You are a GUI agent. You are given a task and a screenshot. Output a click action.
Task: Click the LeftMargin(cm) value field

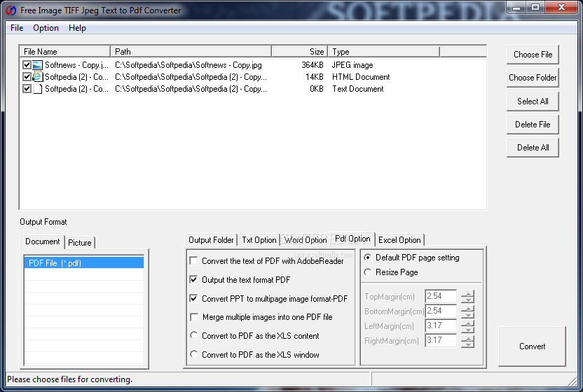point(441,326)
